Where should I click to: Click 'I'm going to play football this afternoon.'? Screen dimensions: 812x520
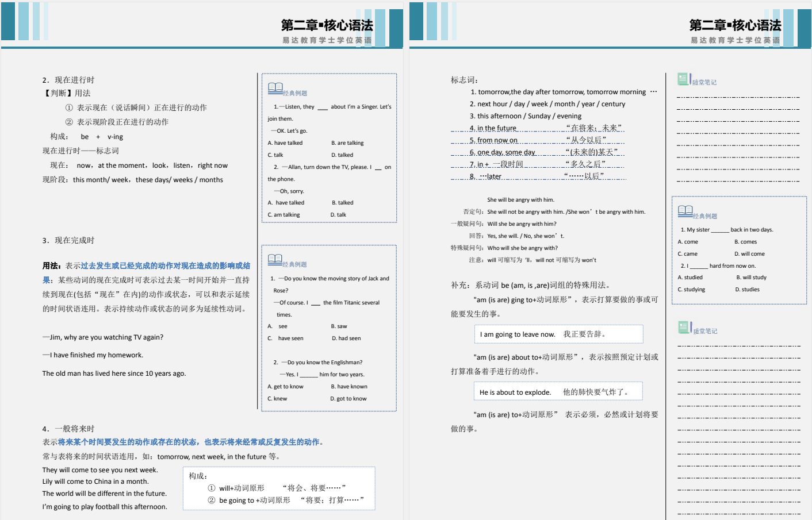pos(105,507)
